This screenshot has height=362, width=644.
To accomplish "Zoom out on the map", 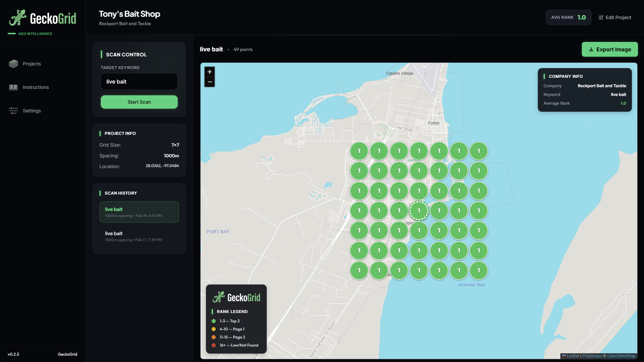I will [209, 82].
